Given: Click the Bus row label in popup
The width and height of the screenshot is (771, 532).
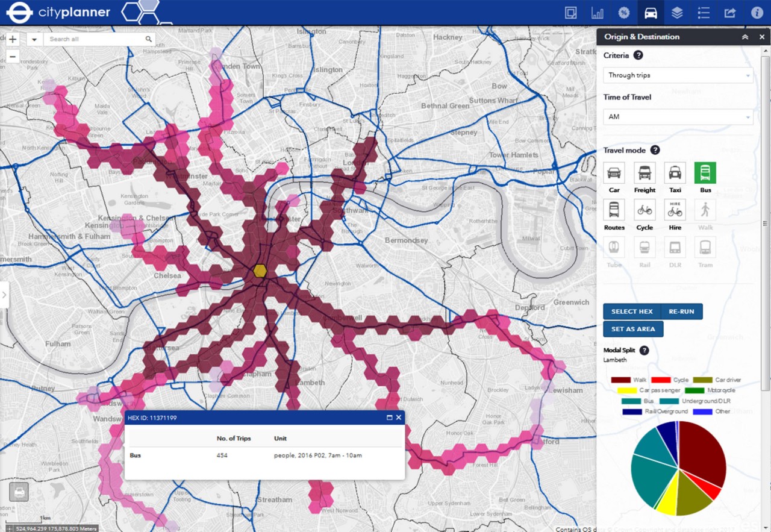Looking at the screenshot, I should [x=135, y=455].
